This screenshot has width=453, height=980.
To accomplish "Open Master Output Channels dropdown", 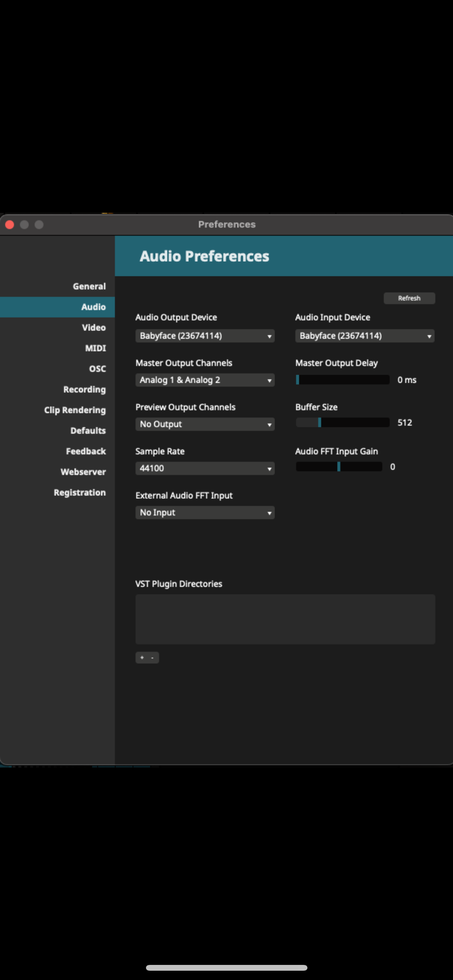I will click(205, 380).
